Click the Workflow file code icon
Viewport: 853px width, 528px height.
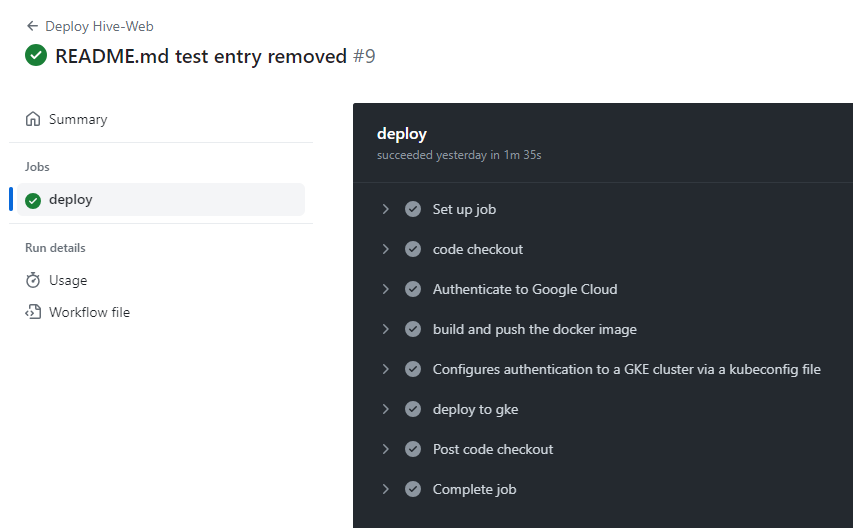(33, 312)
